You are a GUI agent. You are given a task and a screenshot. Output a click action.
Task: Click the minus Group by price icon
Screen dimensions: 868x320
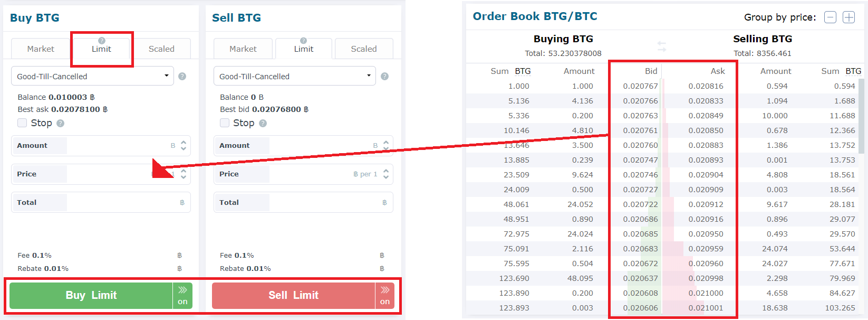click(x=830, y=17)
